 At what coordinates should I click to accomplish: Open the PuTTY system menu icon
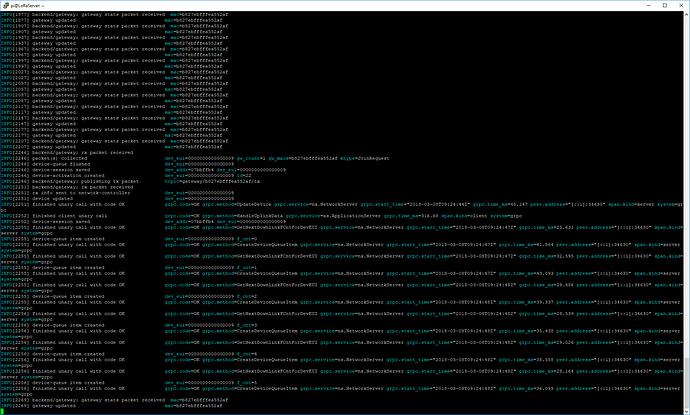pos(6,5)
